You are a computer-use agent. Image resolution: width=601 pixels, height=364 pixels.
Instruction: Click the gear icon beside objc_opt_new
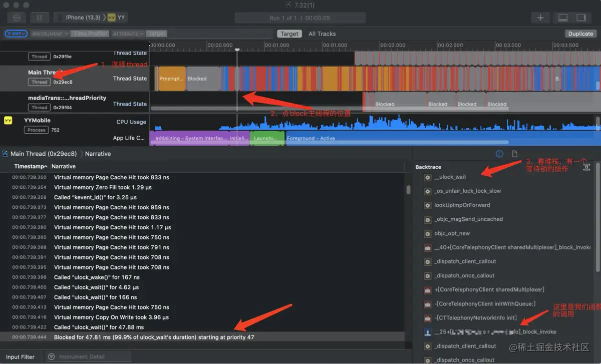click(428, 233)
